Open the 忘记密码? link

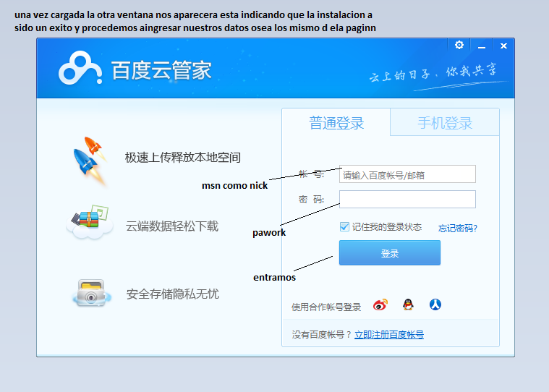click(x=458, y=229)
